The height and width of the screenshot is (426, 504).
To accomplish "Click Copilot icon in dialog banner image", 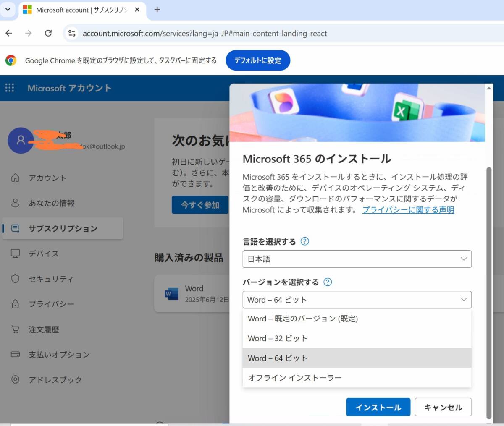I will point(284,101).
